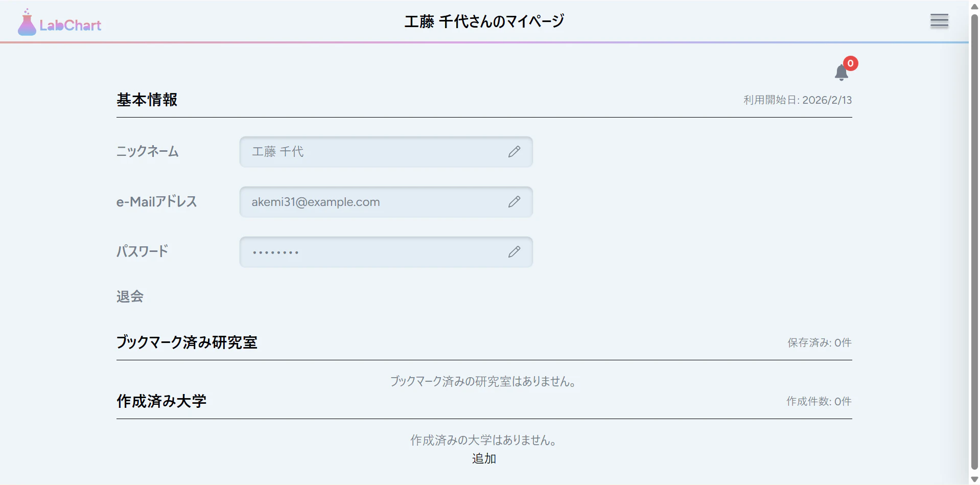
Task: Edit password using the pencil icon
Action: point(514,251)
